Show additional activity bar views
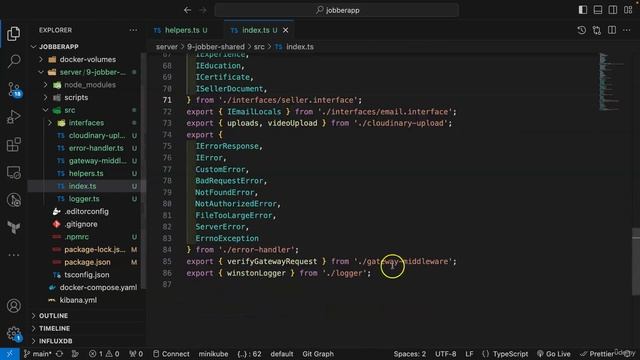 [x=13, y=255]
